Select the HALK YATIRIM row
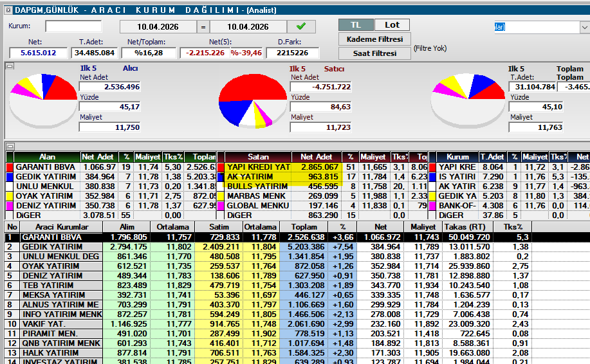590x364 pixels. [297, 353]
